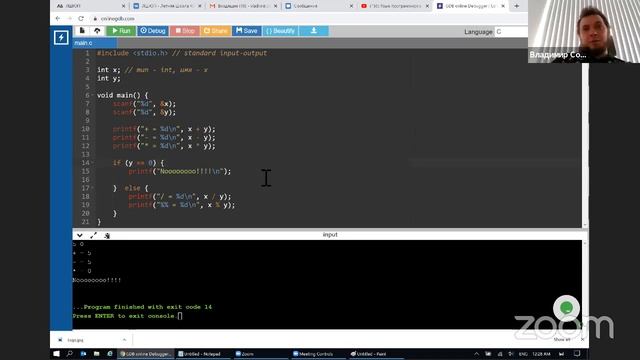
Task: Open Windows taskbar search icon
Action: tap(70, 354)
